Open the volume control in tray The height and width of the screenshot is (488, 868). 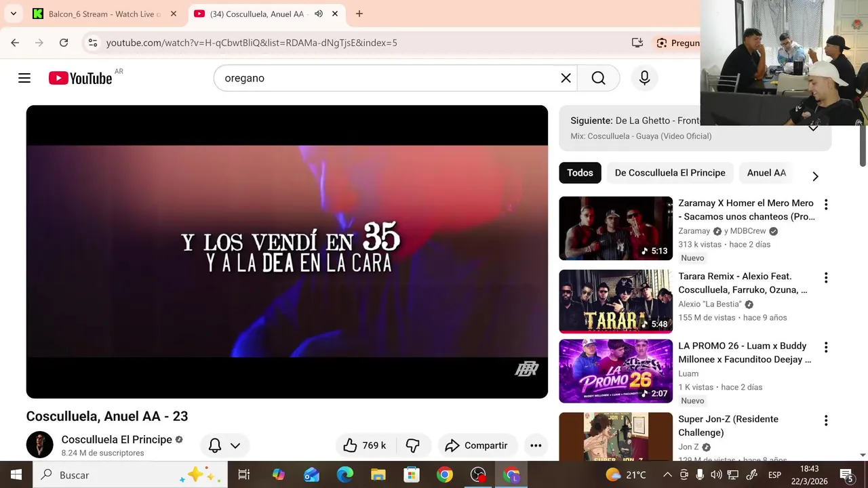point(716,475)
